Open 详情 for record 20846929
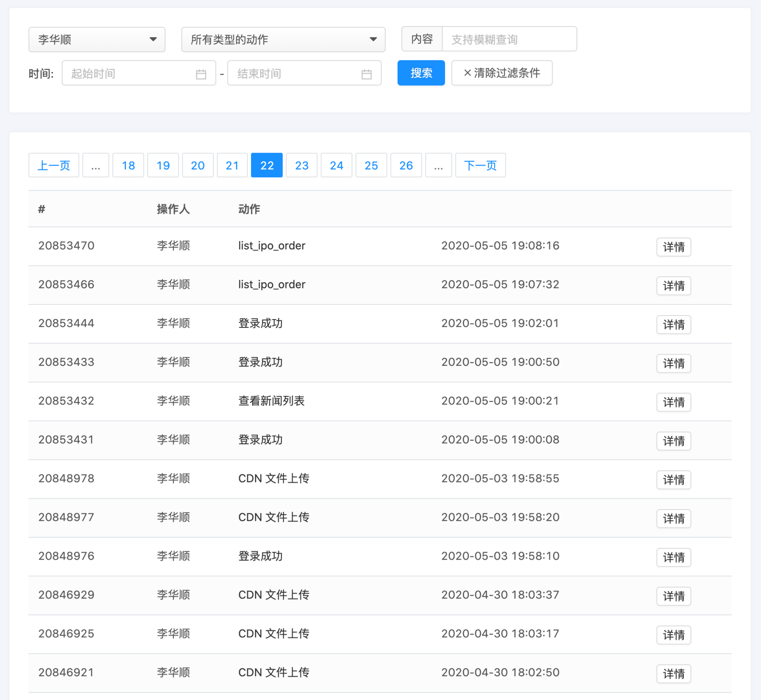This screenshot has height=700, width=761. point(673,596)
